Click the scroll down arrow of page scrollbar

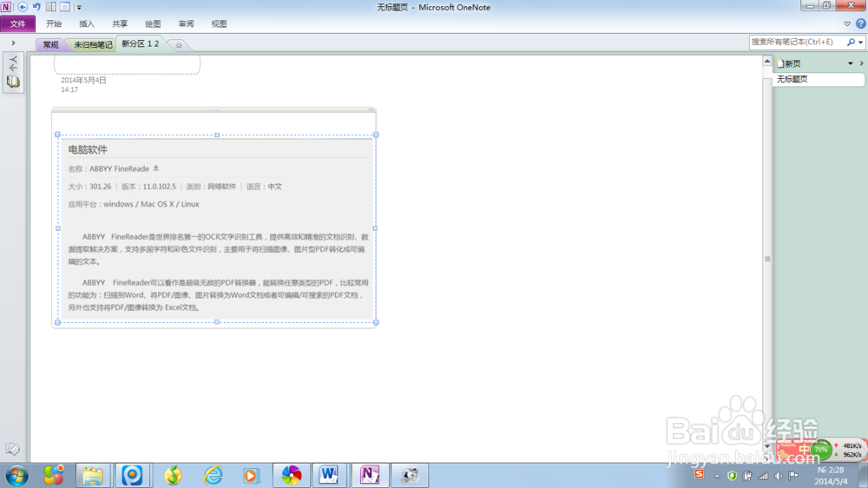[x=767, y=446]
